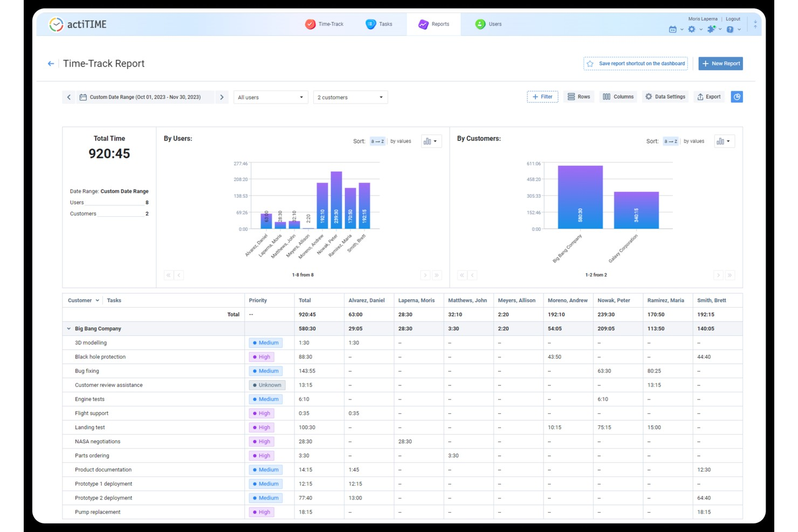This screenshot has height=532, width=798.
Task: Click the Medium tag for Bug fixing
Action: [x=266, y=371]
